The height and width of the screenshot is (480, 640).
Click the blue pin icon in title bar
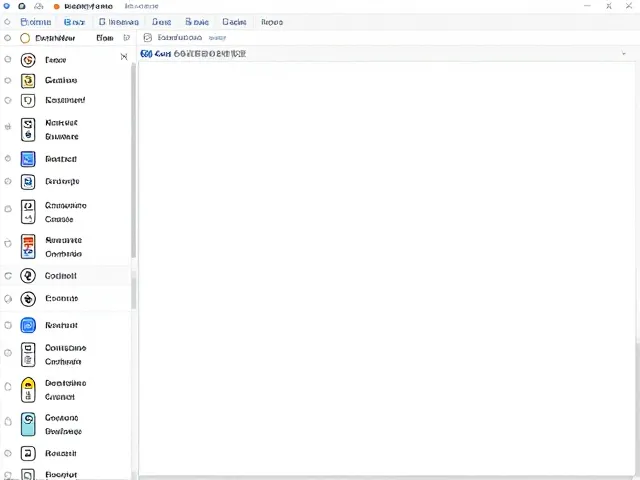coord(7,6)
